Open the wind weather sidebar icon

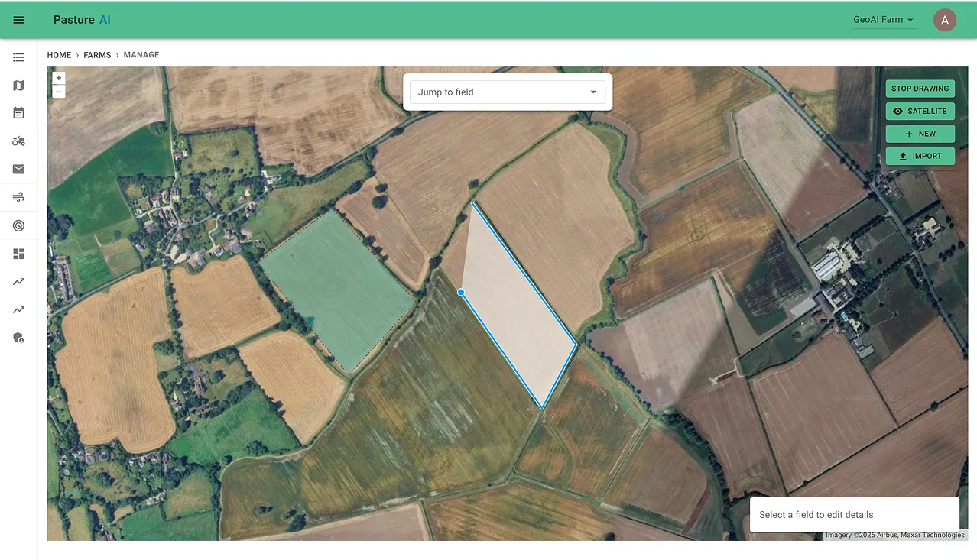[18, 198]
